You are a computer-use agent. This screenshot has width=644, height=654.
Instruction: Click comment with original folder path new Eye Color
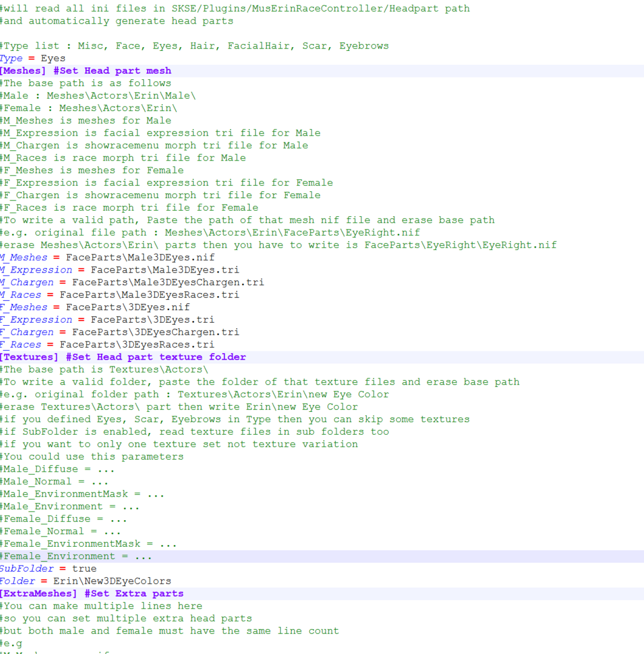click(x=194, y=395)
